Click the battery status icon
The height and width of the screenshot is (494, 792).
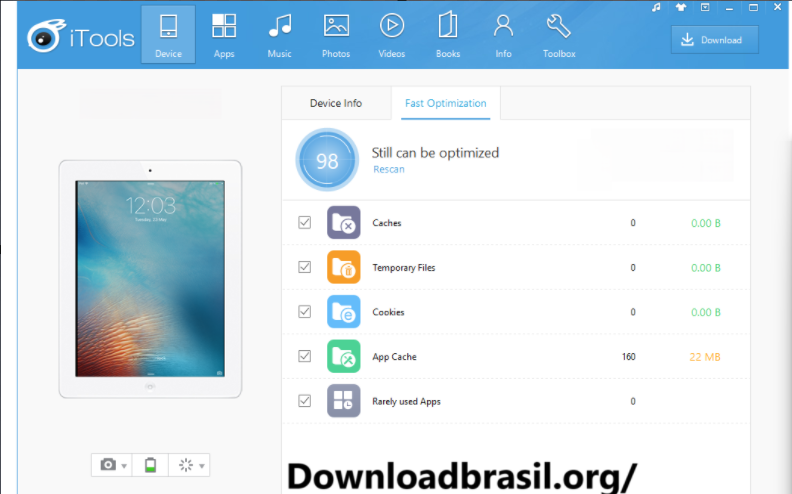coord(150,465)
